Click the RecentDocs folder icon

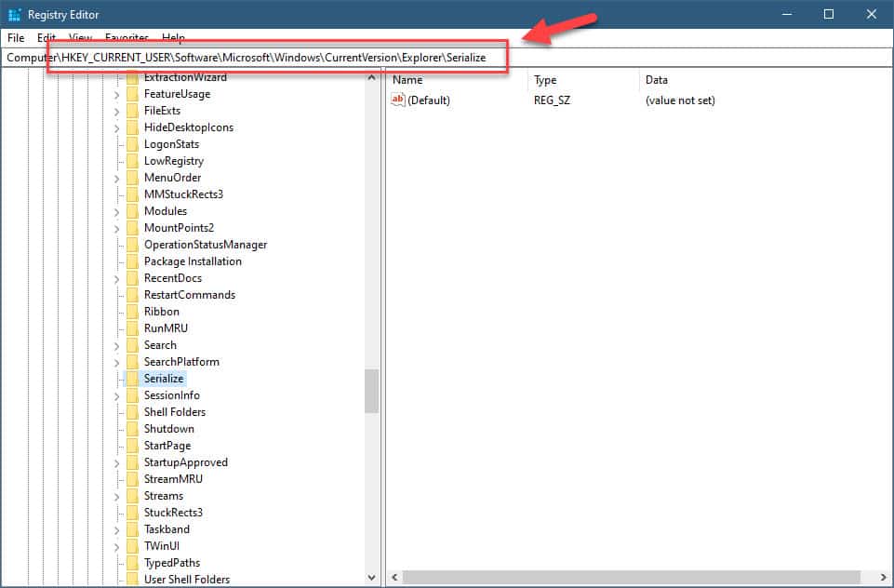coord(132,278)
